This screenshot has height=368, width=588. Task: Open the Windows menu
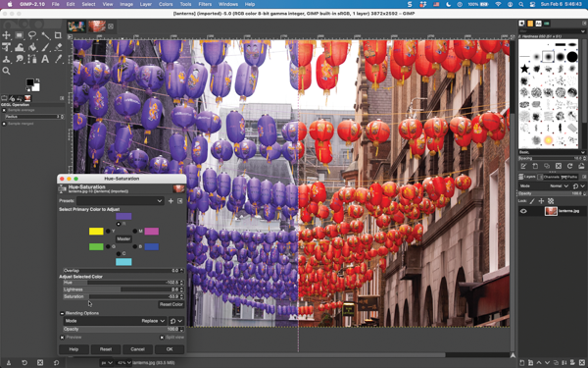coord(228,4)
